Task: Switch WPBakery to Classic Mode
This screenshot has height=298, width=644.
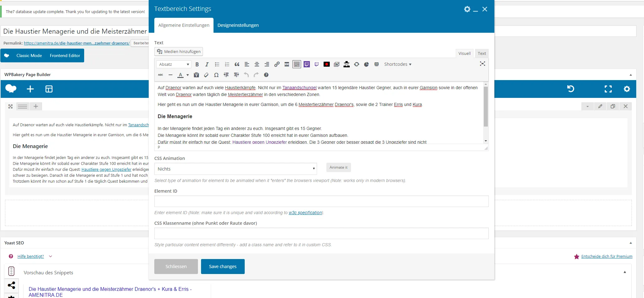Action: point(29,55)
